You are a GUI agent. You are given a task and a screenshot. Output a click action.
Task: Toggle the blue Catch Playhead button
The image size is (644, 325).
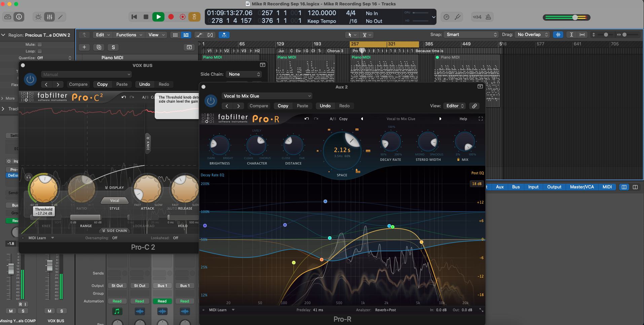pos(224,35)
